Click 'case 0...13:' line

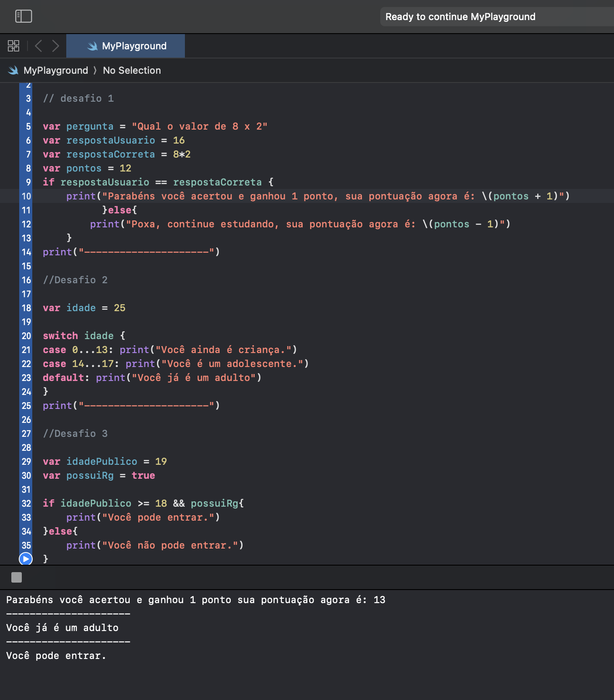click(x=170, y=350)
